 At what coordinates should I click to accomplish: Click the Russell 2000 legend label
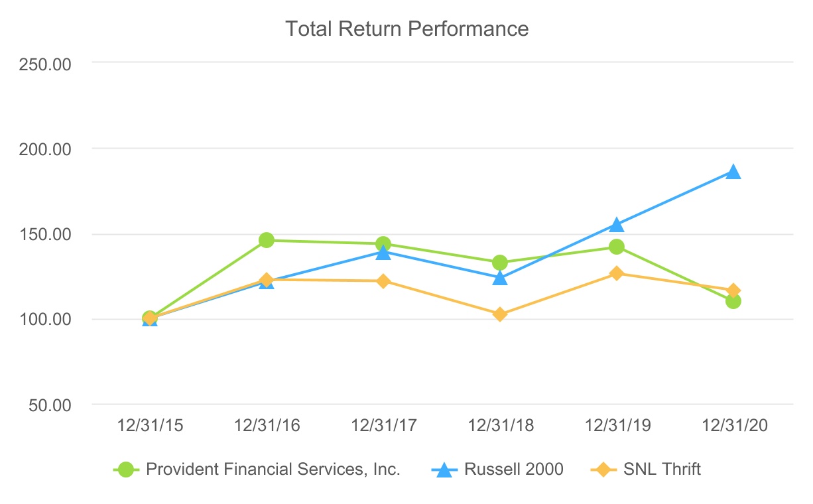point(513,470)
